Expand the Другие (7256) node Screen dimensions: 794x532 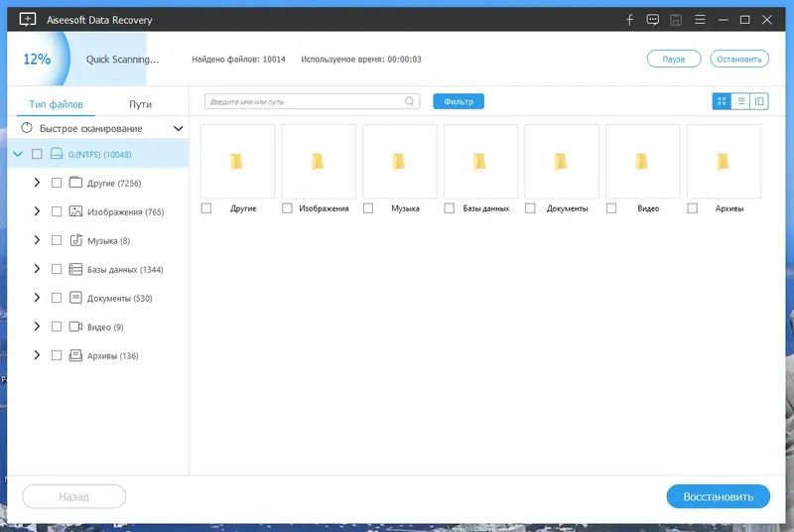(x=37, y=183)
